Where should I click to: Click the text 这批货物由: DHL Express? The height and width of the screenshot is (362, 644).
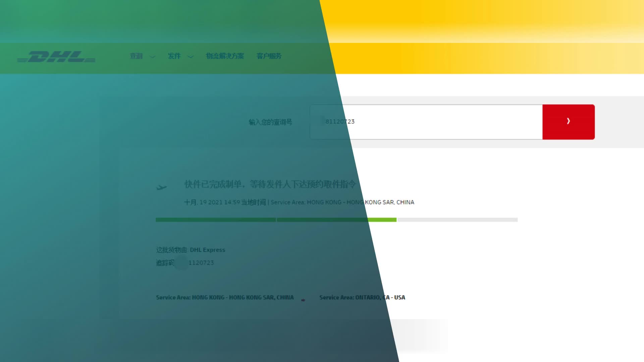tap(191, 250)
